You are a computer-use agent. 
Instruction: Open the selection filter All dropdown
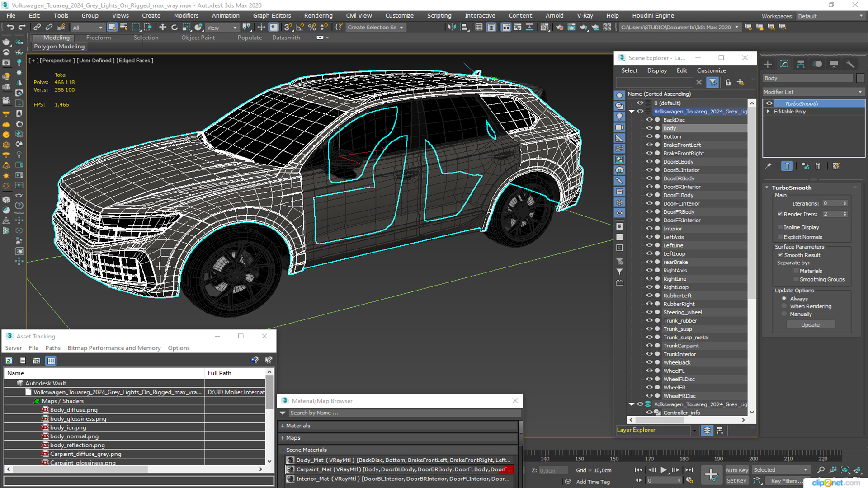88,28
